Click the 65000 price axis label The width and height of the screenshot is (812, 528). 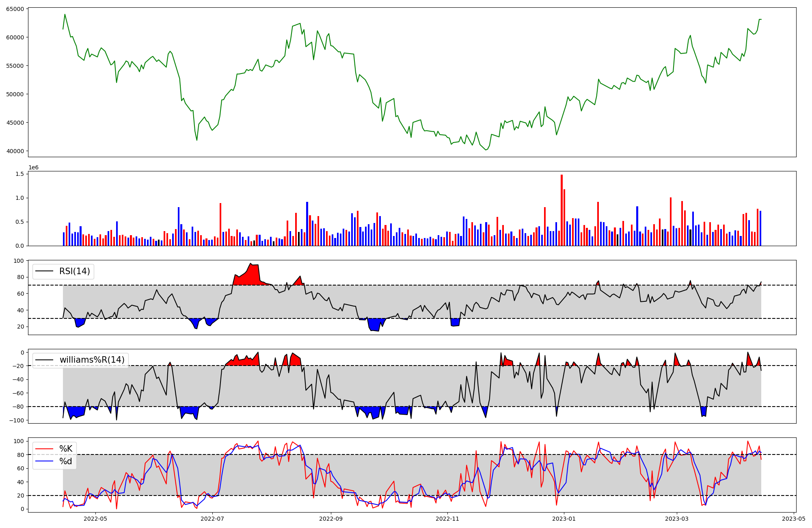[x=15, y=9]
